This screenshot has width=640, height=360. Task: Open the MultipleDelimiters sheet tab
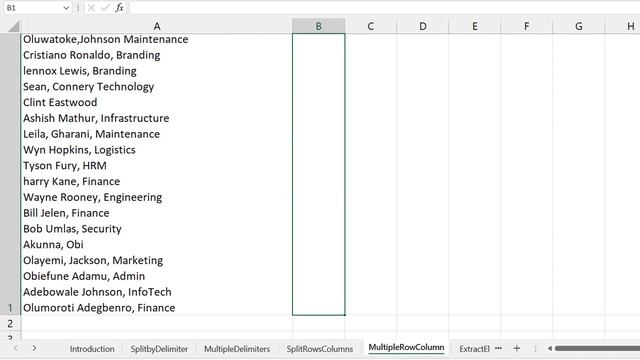(237, 349)
